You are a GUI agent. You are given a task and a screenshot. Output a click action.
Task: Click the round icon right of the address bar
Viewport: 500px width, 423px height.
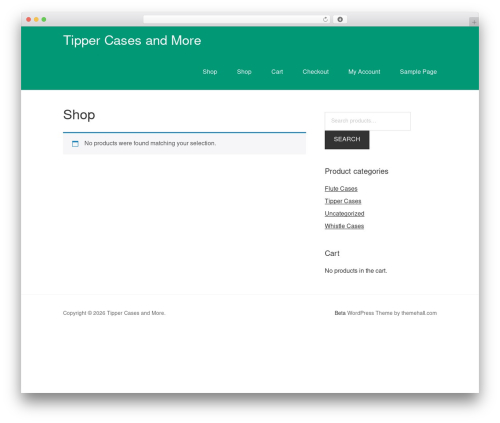(x=340, y=20)
